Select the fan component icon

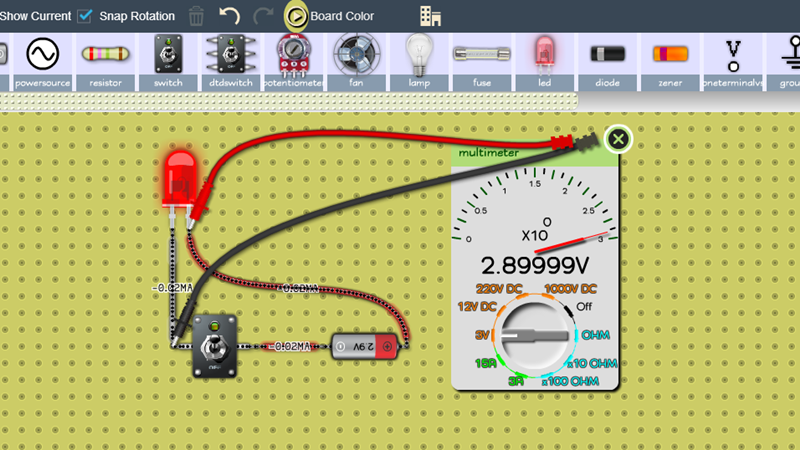pos(355,60)
